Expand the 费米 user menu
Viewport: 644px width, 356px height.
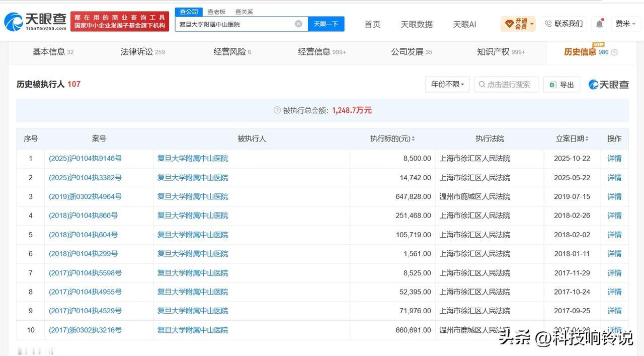626,24
